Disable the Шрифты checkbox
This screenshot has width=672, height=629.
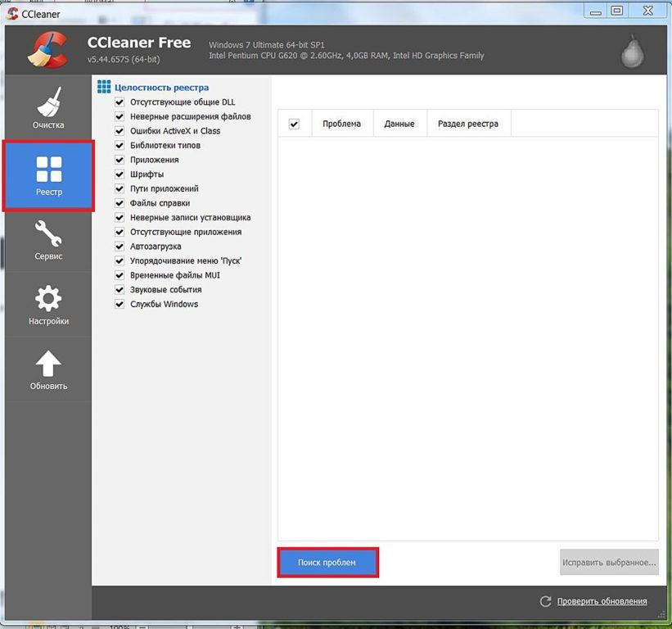120,174
